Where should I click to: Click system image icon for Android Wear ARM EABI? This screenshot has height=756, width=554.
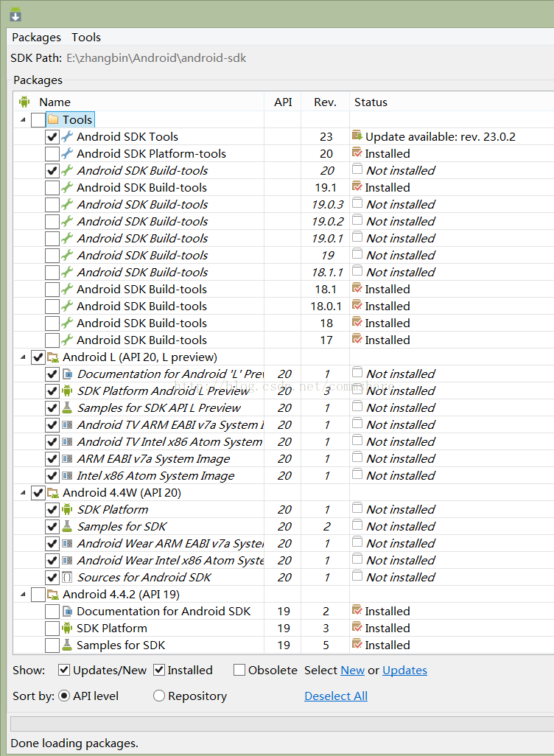click(x=68, y=543)
